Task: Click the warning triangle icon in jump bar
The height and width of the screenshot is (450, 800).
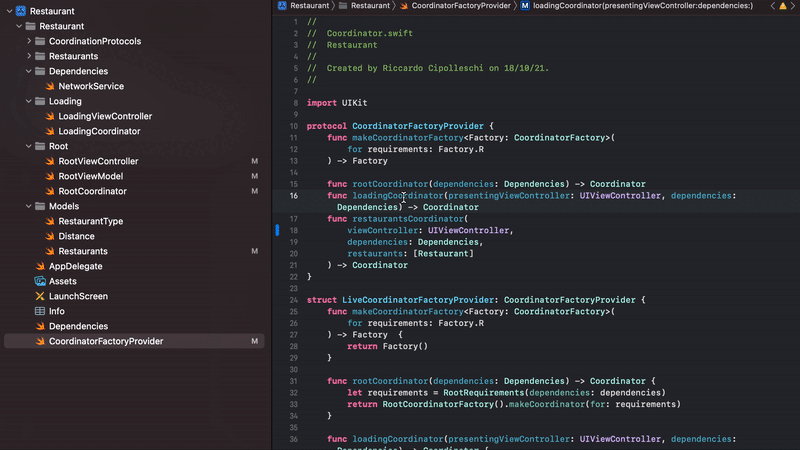Action: pyautogui.click(x=783, y=6)
